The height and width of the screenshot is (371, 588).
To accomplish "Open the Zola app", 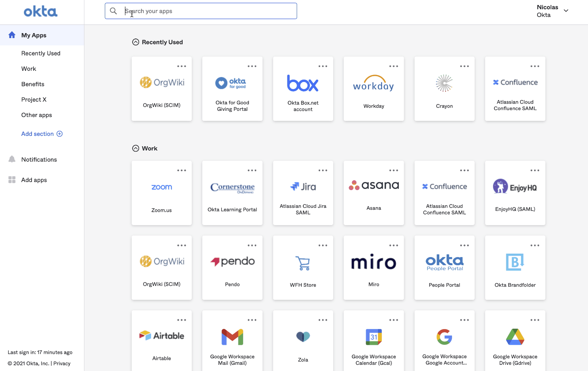I will click(x=303, y=341).
